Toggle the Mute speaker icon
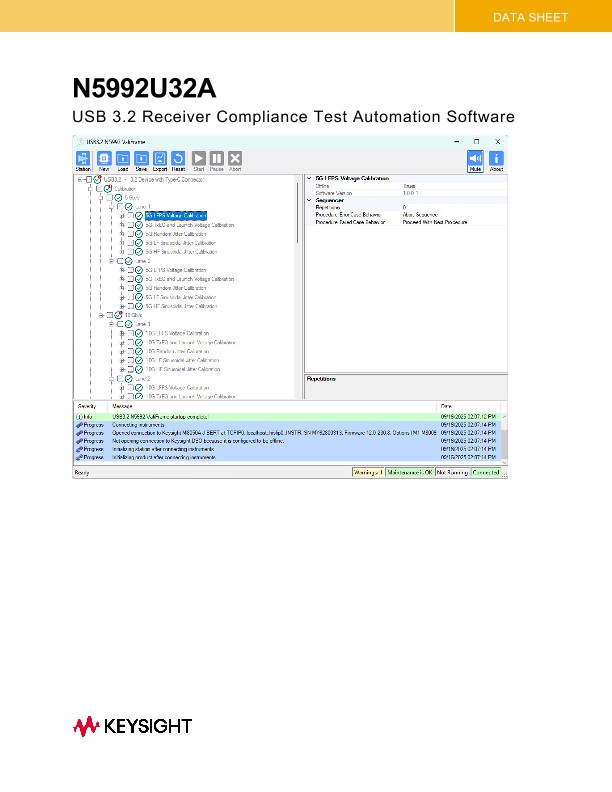612x792 pixels. (475, 161)
